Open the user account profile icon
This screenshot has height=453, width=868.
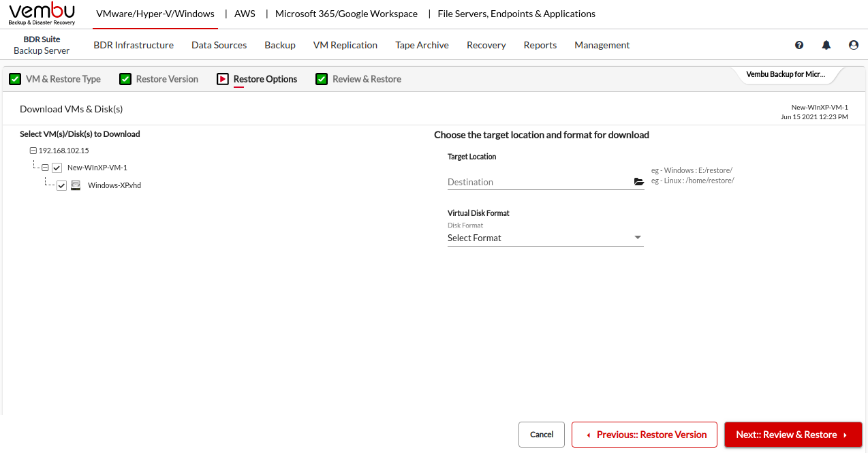point(854,45)
